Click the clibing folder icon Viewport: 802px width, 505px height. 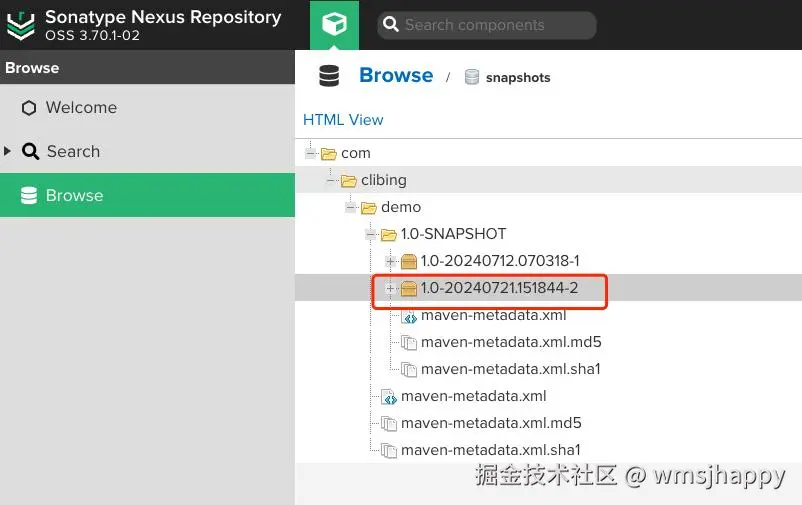point(348,181)
